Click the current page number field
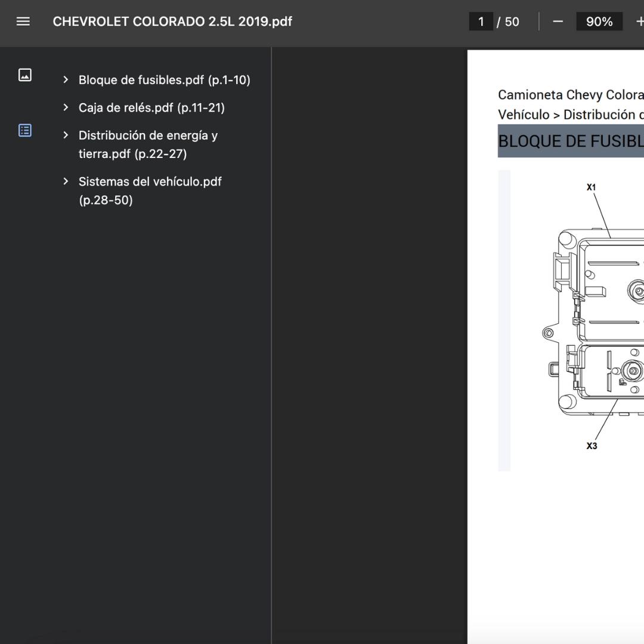This screenshot has width=644, height=644. (x=481, y=21)
